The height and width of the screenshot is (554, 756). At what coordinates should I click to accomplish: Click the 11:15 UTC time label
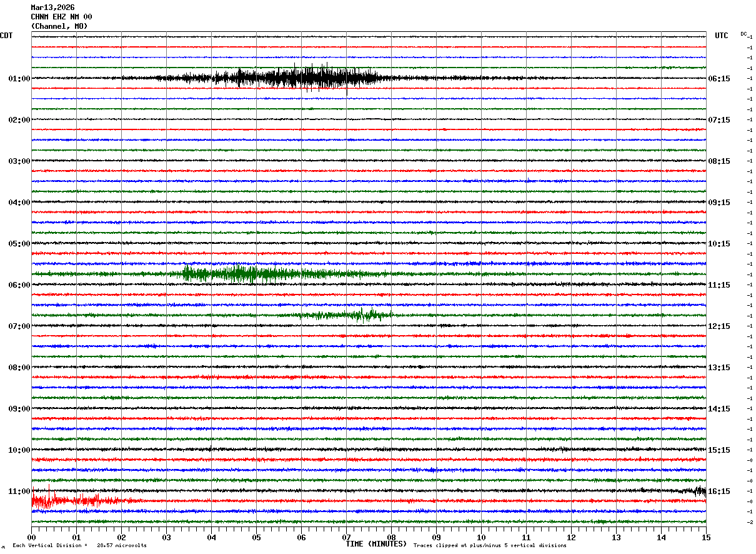click(x=719, y=285)
